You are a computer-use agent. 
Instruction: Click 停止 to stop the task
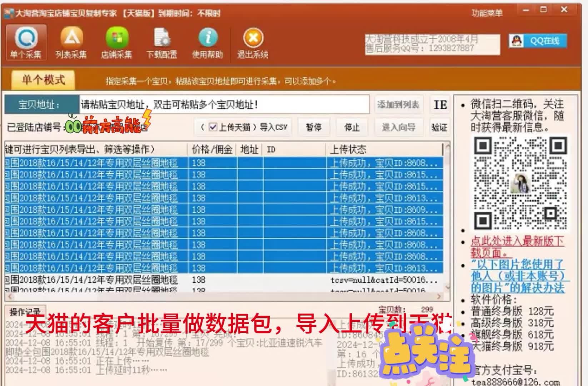pos(352,127)
